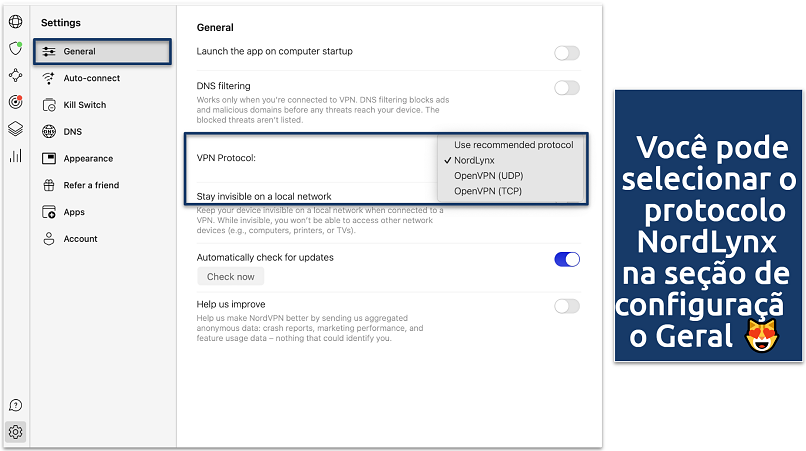Open the shield Threat Protection icon
The image size is (806, 451).
(15, 48)
